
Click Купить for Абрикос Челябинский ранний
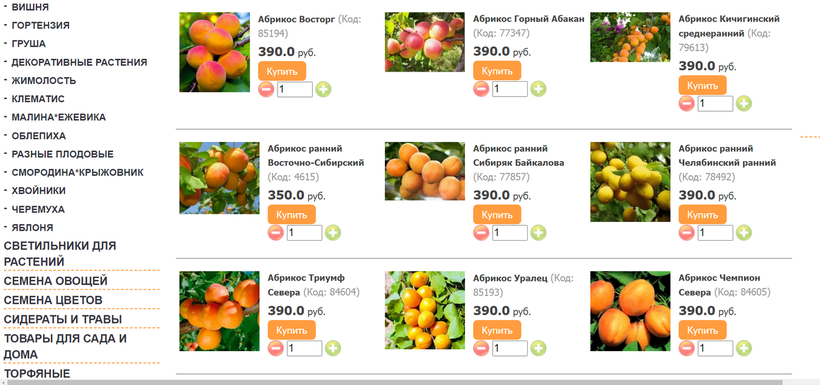pyautogui.click(x=702, y=214)
